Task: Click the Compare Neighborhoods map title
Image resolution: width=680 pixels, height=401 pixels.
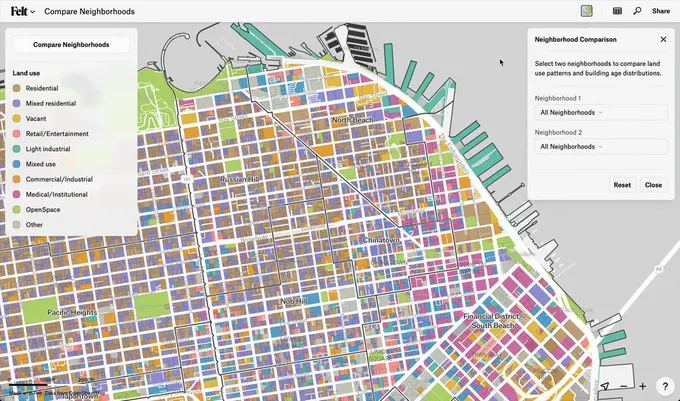Action: pos(89,12)
